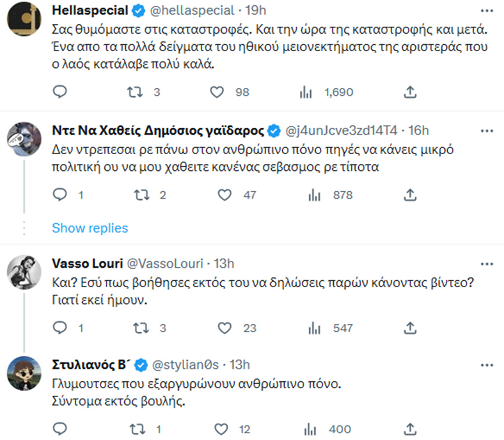
Task: Open more options for Hellaspecial tweet
Action: [x=487, y=10]
